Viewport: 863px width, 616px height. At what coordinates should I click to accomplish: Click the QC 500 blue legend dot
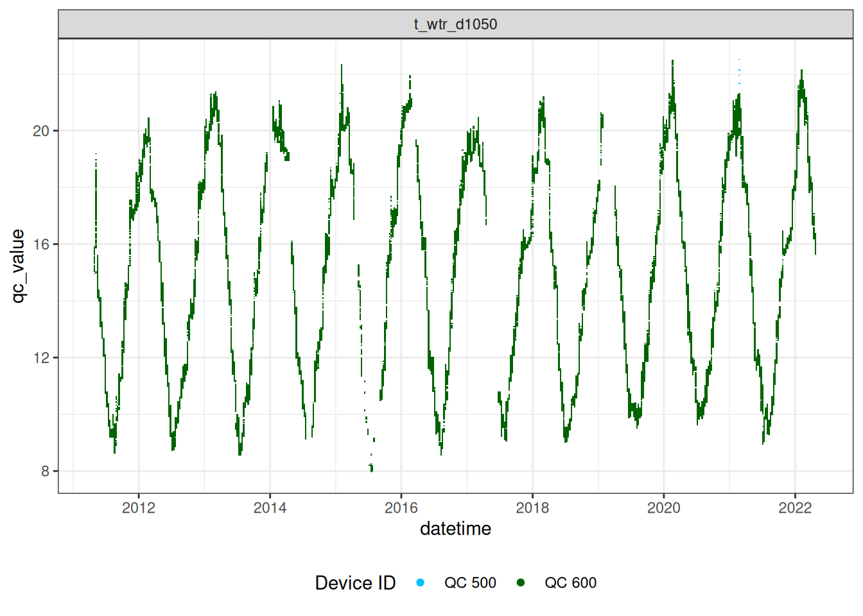pyautogui.click(x=420, y=583)
